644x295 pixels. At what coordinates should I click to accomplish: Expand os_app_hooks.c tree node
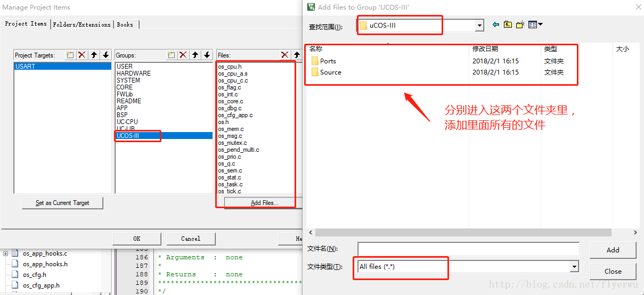(6, 253)
